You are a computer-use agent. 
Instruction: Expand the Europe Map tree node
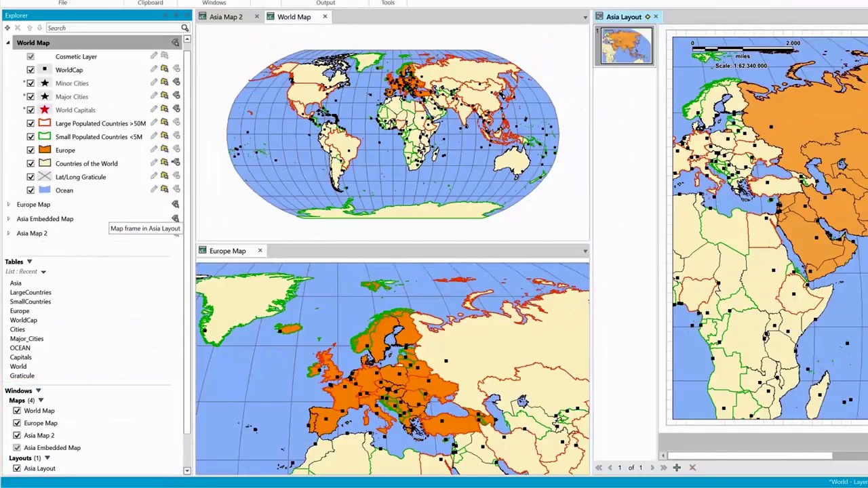(8, 205)
